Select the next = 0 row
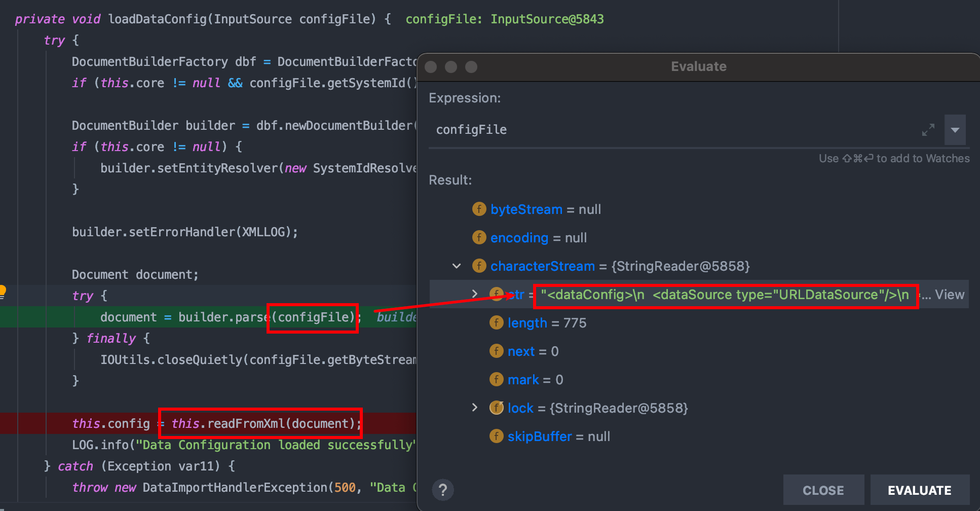Image resolution: width=980 pixels, height=511 pixels. pyautogui.click(x=533, y=351)
